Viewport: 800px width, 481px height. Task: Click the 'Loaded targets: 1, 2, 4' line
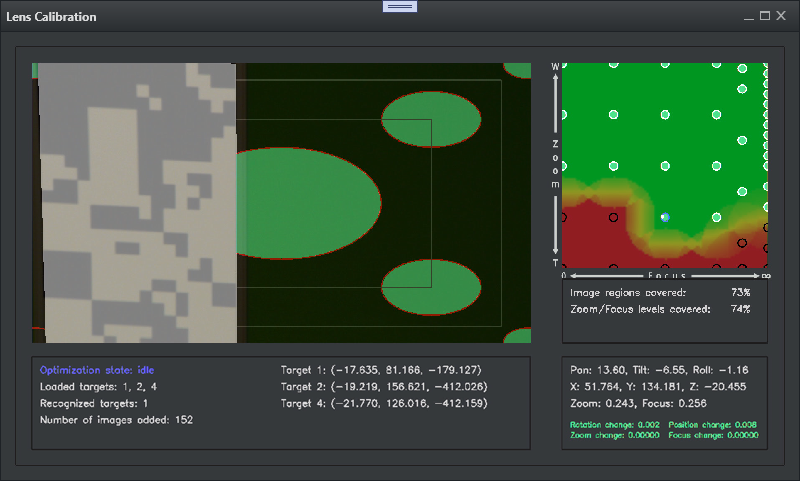(100, 386)
